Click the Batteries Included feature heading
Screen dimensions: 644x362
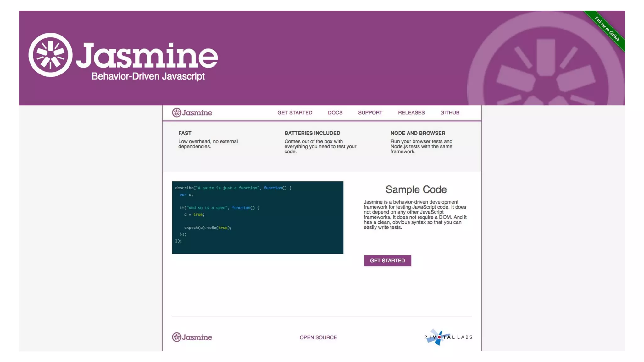312,133
